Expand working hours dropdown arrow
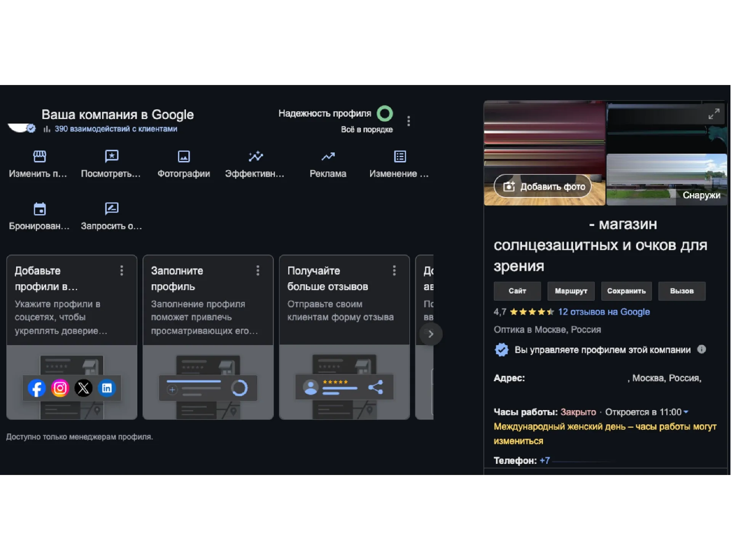The width and height of the screenshot is (732, 560). click(x=686, y=412)
